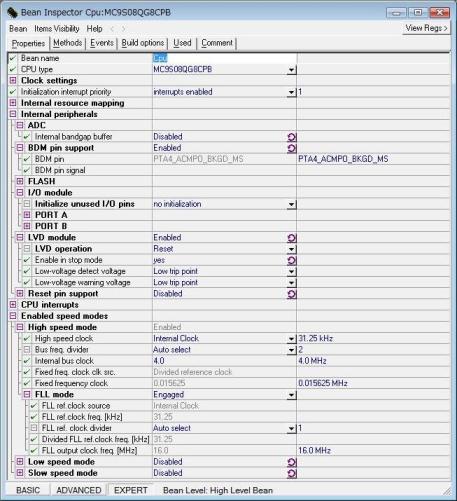Open FLL ref. clock divider dropdown
This screenshot has width=457, height=501.
coord(291,429)
